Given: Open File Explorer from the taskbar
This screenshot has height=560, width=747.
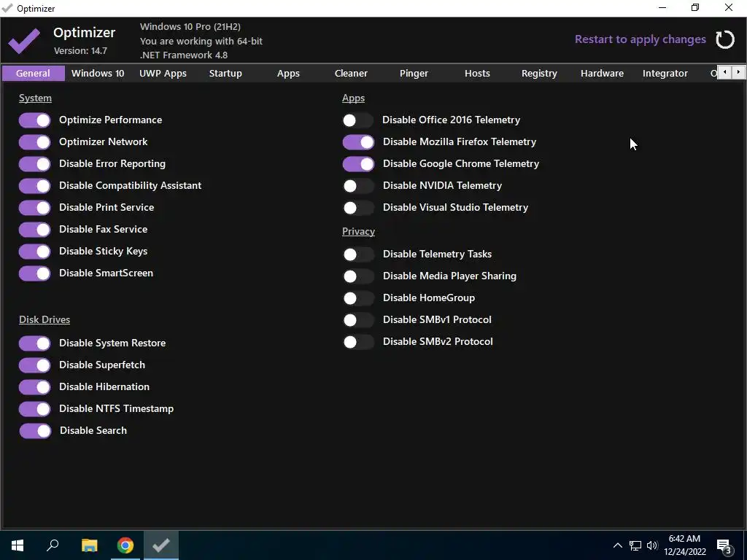Looking at the screenshot, I should pyautogui.click(x=89, y=545).
